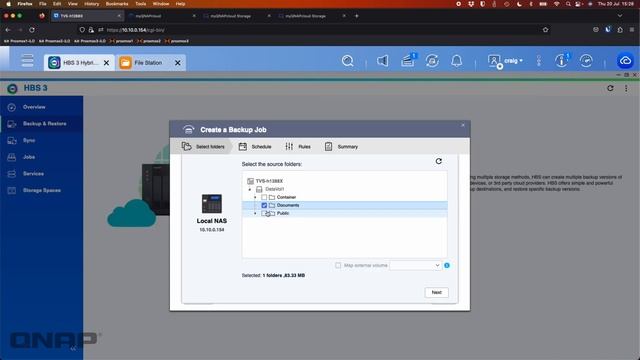The height and width of the screenshot is (360, 640).
Task: Open the Wi-Fi status menu
Action: [556, 4]
